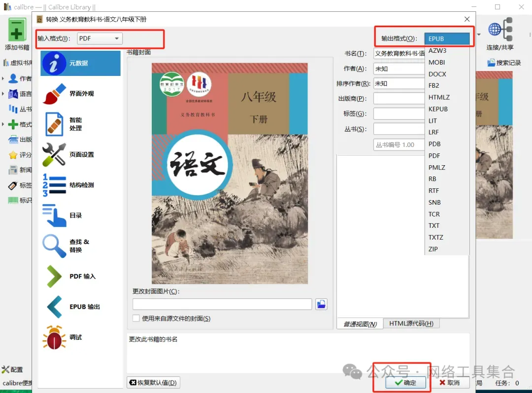Image resolution: width=532 pixels, height=393 pixels.
Task: Choose RTF from output format list
Action: pos(447,190)
